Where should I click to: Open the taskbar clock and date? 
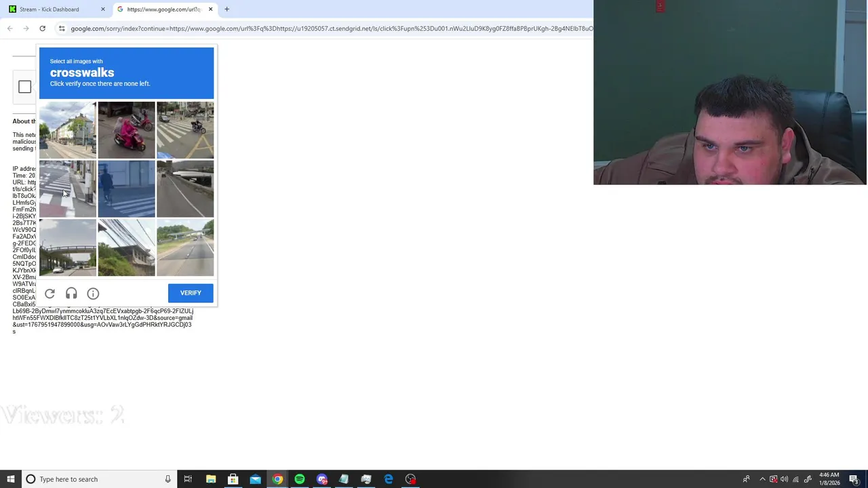coord(829,479)
